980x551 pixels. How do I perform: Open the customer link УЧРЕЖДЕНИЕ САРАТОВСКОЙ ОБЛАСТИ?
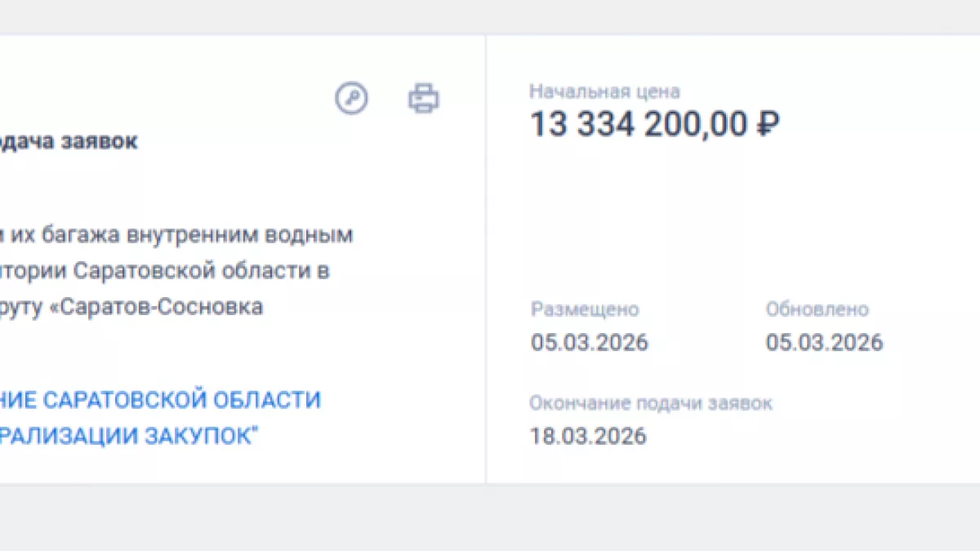coord(161,400)
